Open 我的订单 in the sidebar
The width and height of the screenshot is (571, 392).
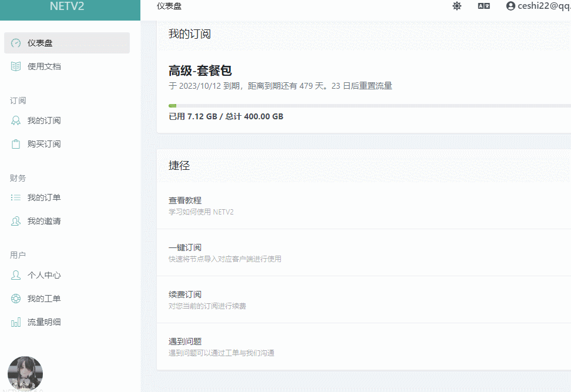tap(67, 197)
